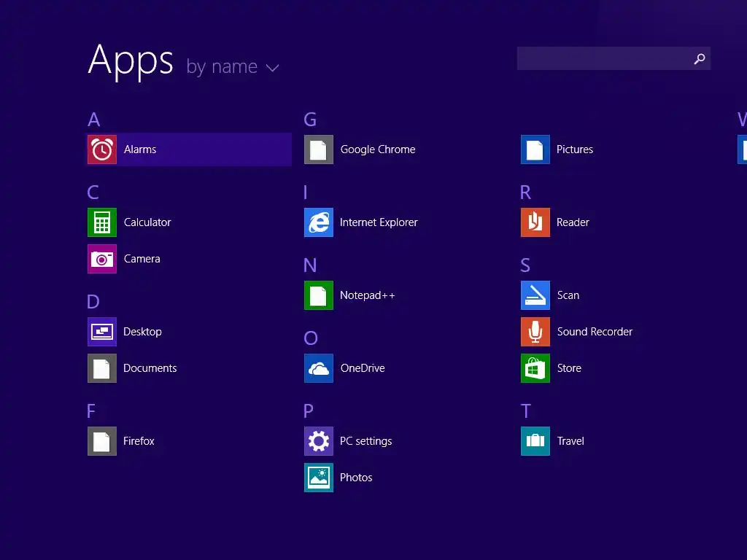Select the C group letter header
The height and width of the screenshot is (560, 747).
click(93, 192)
